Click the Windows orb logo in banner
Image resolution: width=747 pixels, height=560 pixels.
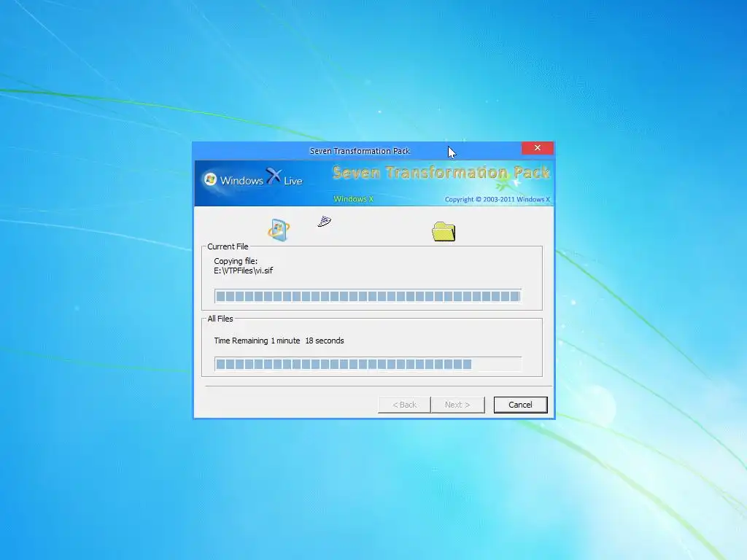click(210, 179)
